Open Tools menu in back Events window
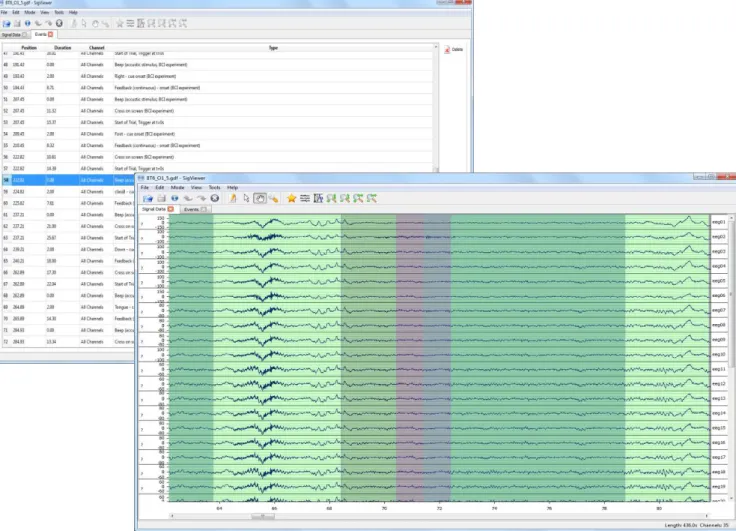The height and width of the screenshot is (531, 736). click(x=59, y=12)
